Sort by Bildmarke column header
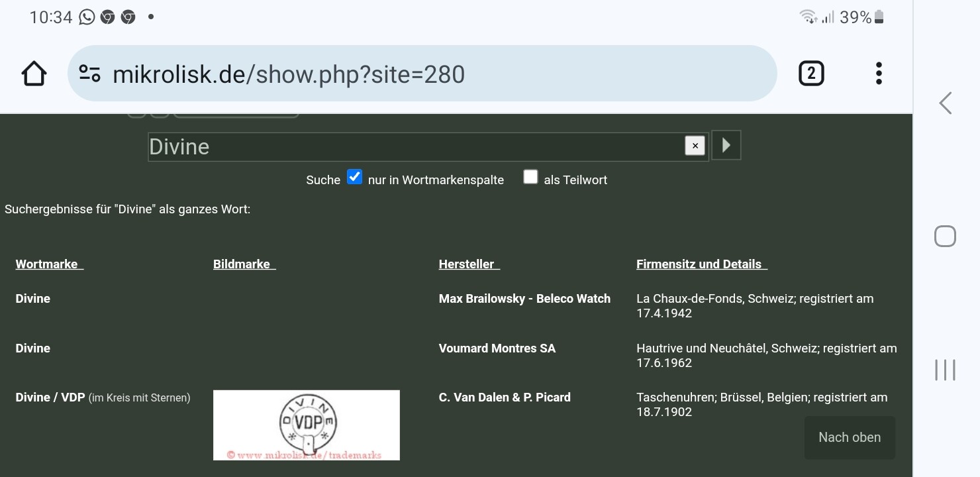980x477 pixels. [244, 264]
